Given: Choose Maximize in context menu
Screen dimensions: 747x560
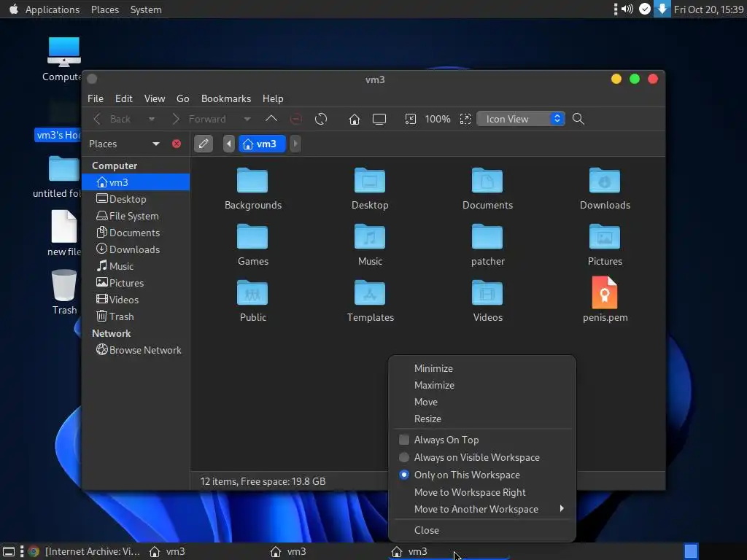Looking at the screenshot, I should click(x=482, y=385).
